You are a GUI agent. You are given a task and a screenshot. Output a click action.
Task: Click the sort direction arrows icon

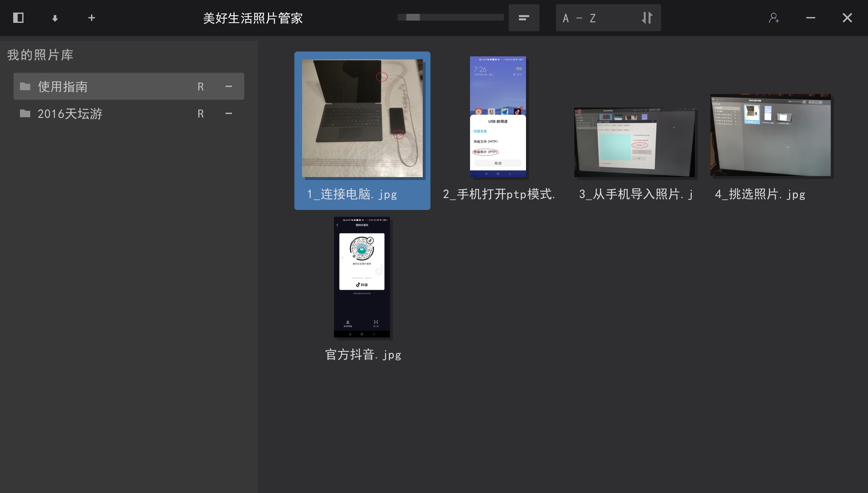click(x=646, y=18)
